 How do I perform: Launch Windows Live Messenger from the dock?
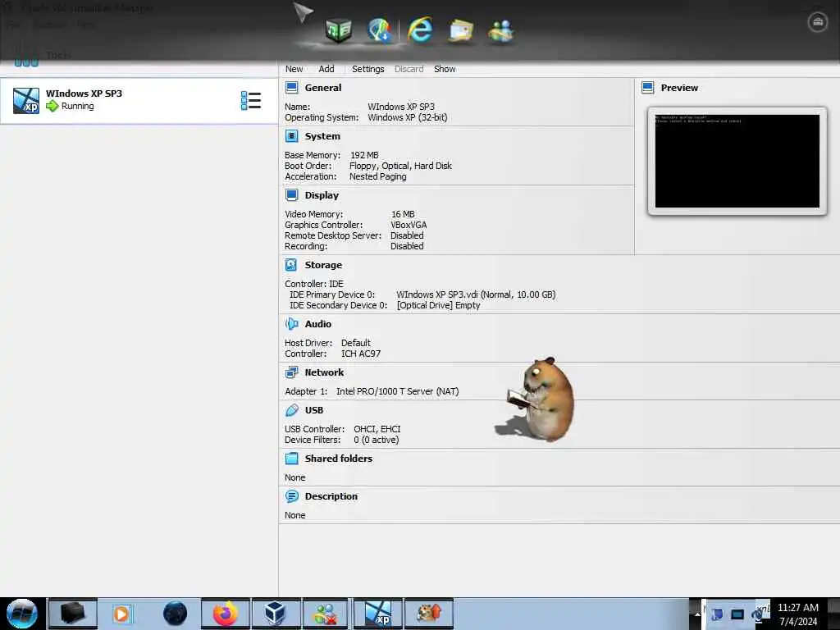(x=501, y=30)
